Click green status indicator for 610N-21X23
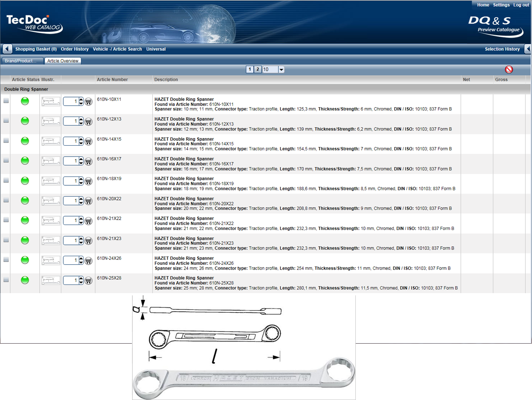532x400 pixels. point(25,240)
